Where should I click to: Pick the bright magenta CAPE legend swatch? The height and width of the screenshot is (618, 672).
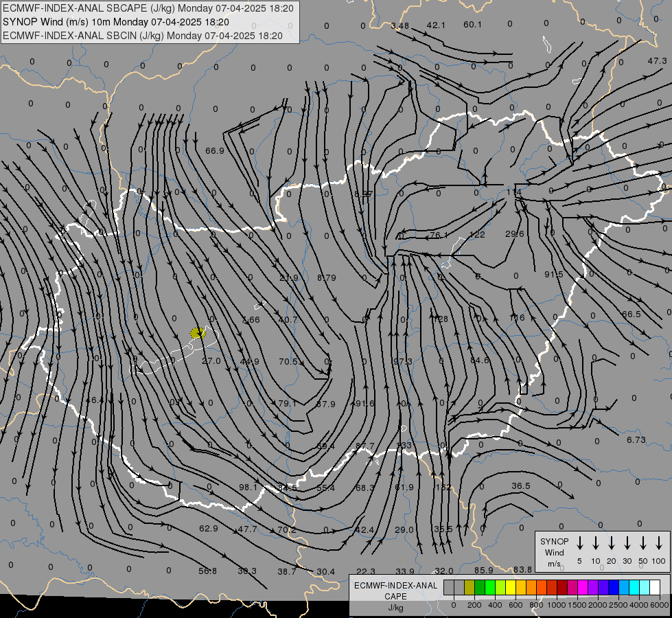tap(583, 587)
